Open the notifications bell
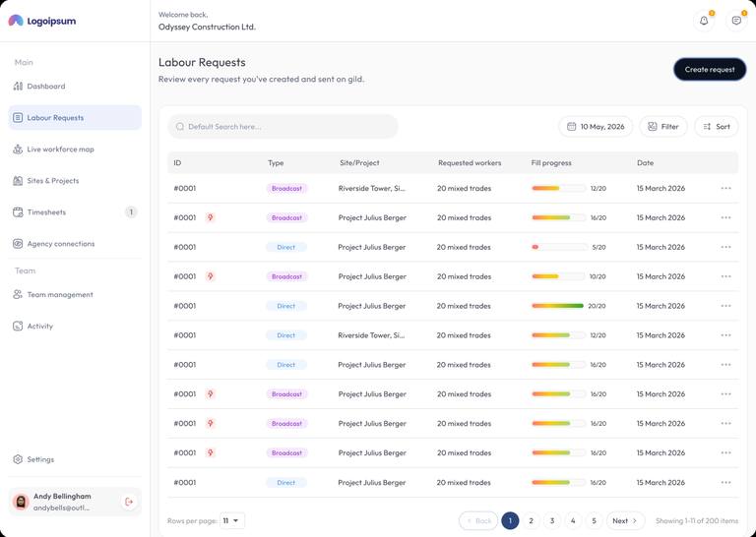Viewport: 756px width, 537px height. [704, 21]
